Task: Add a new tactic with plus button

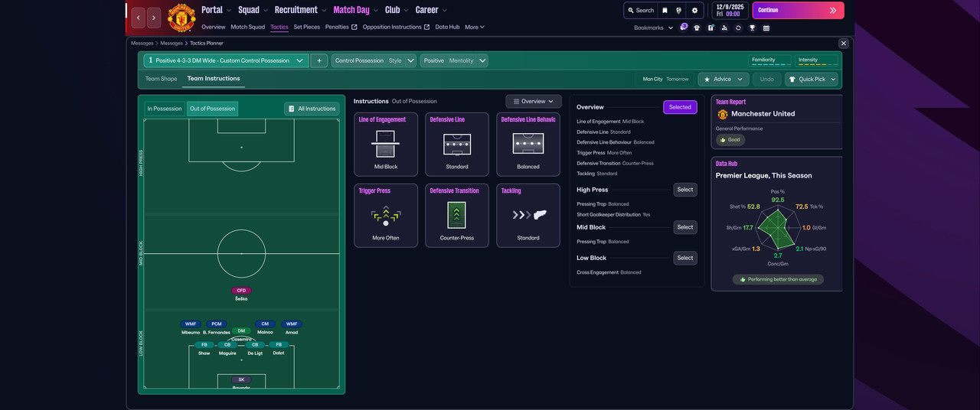Action: coord(319,60)
